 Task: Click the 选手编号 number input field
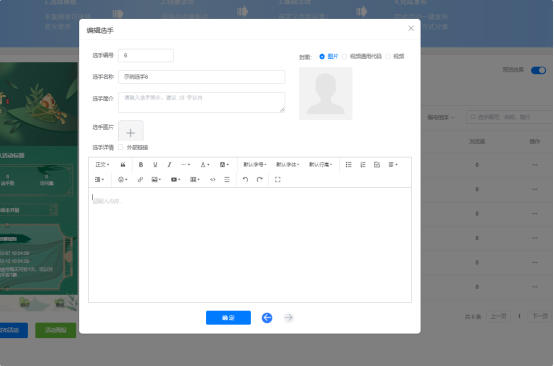[146, 55]
